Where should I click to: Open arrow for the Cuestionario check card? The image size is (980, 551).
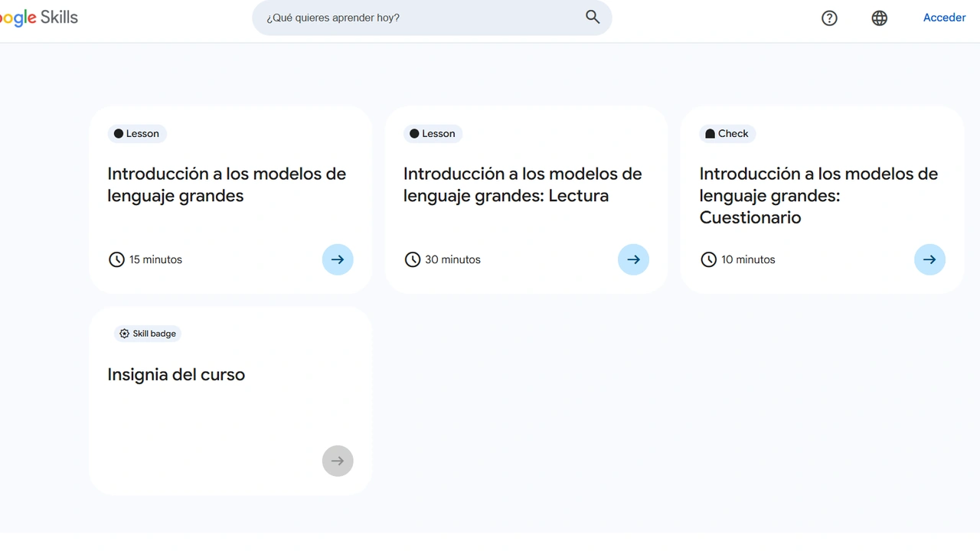[x=929, y=259]
